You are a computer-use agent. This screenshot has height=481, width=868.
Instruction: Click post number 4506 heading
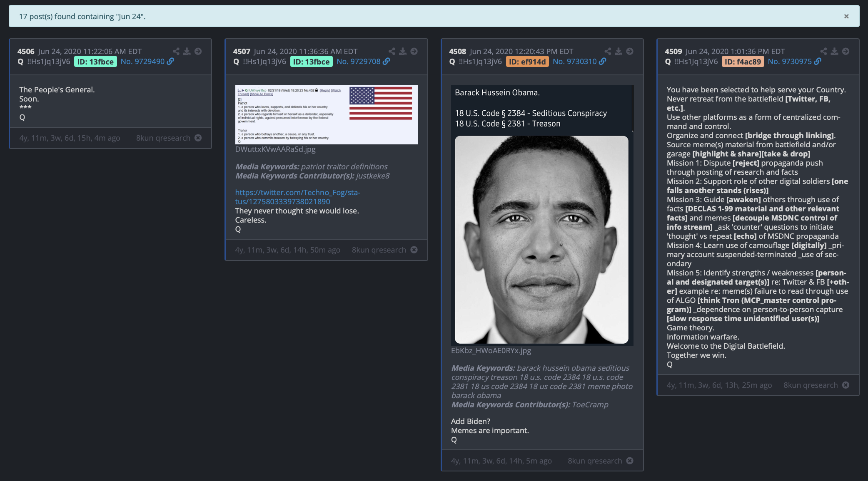pos(26,51)
